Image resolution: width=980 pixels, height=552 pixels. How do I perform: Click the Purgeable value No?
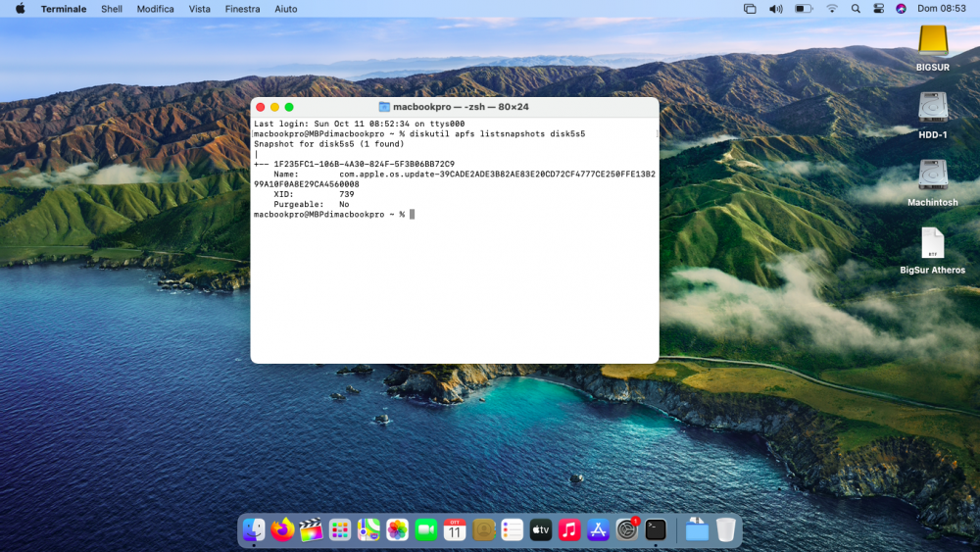[x=344, y=204]
